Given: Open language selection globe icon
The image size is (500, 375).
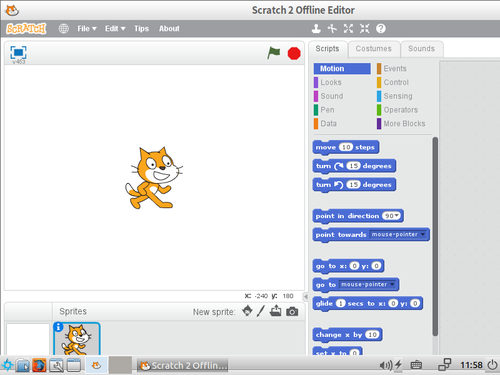Looking at the screenshot, I should 64,29.
